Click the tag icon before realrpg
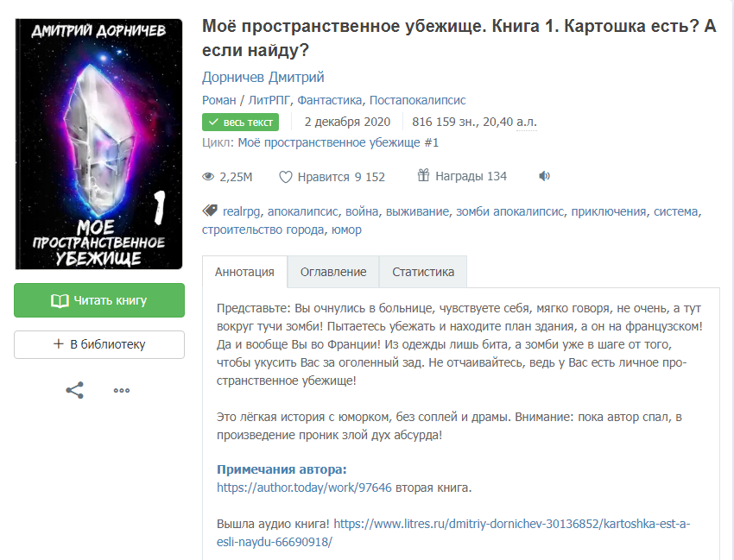Screen dimensions: 734x560 tap(210, 211)
